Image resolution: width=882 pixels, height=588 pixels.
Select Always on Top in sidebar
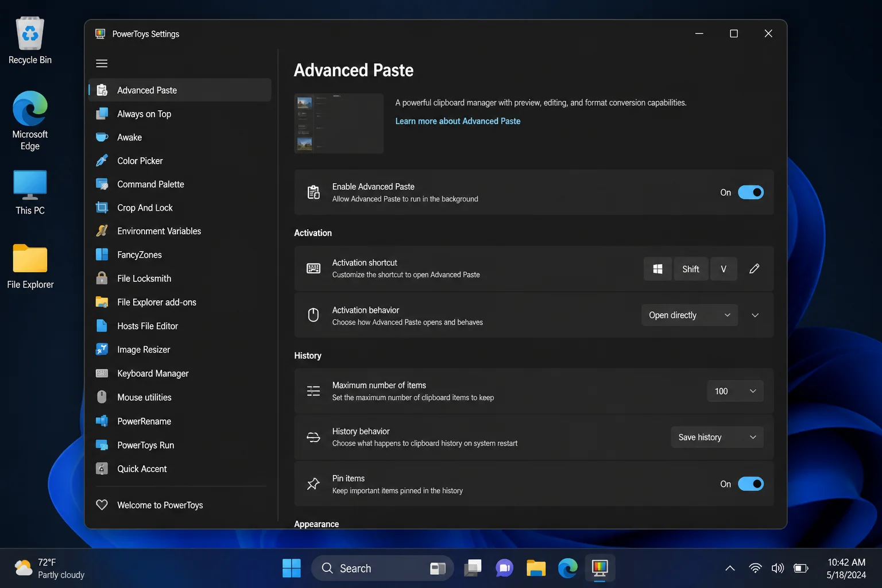(x=180, y=114)
